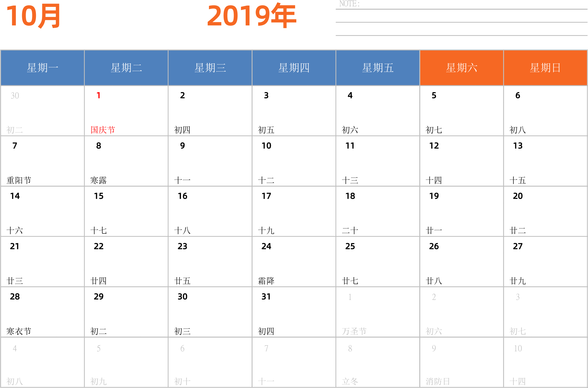The height and width of the screenshot is (388, 588).
Task: Click date number 12 on Saturday
Action: pos(434,146)
